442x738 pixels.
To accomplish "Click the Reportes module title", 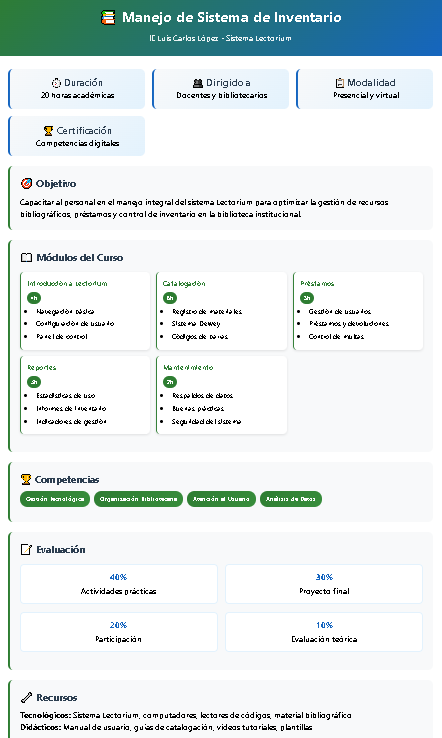I will [41, 367].
